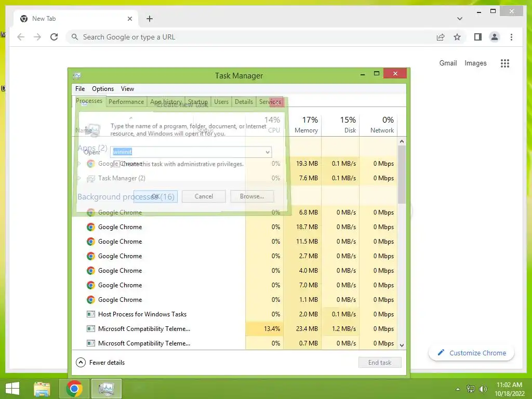Click the scroll-up arrow of the process list
This screenshot has height=399, width=532.
[x=402, y=141]
